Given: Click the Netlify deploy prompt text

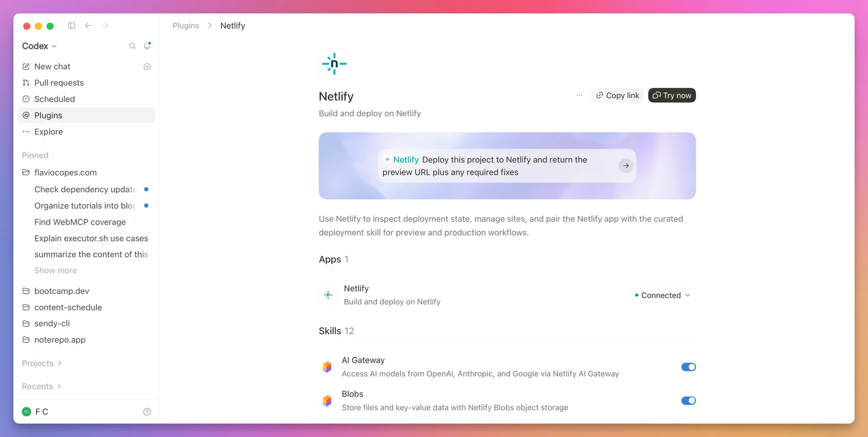Looking at the screenshot, I should point(485,166).
